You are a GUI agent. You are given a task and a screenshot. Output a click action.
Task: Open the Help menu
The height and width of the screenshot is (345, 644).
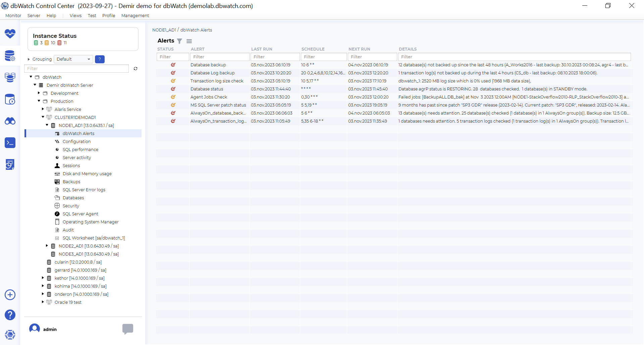tap(51, 15)
